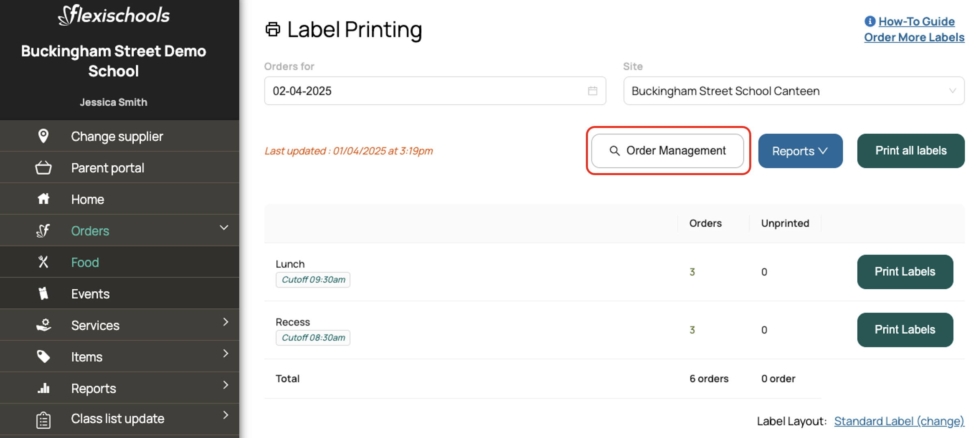Go to Home in the sidebar
Image resolution: width=980 pixels, height=438 pixels.
[87, 199]
